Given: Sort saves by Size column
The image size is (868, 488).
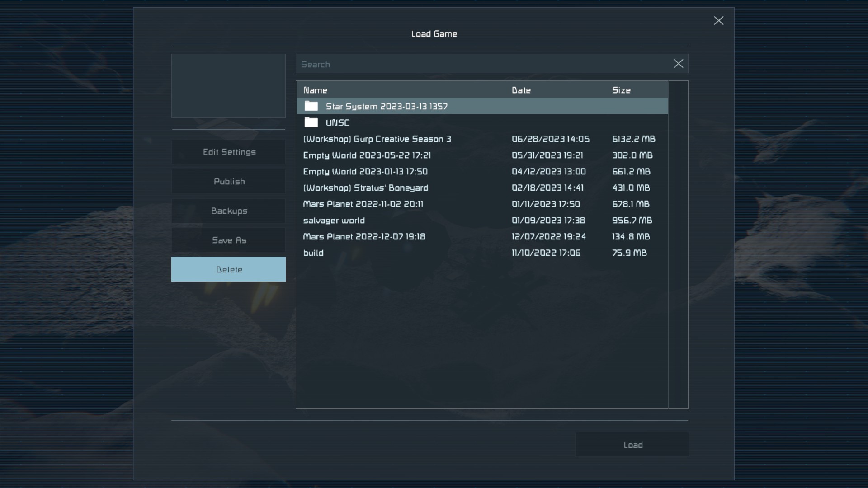Looking at the screenshot, I should click(x=621, y=90).
